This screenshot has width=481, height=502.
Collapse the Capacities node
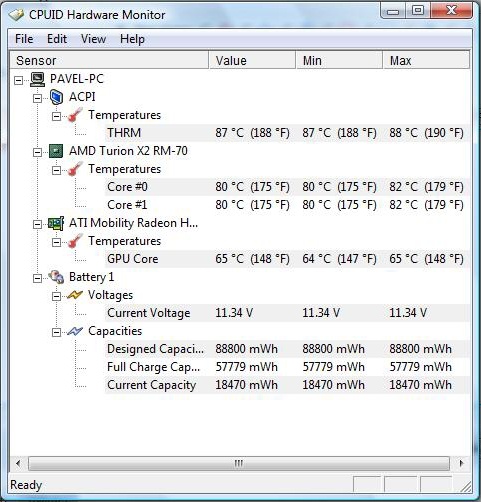56,332
